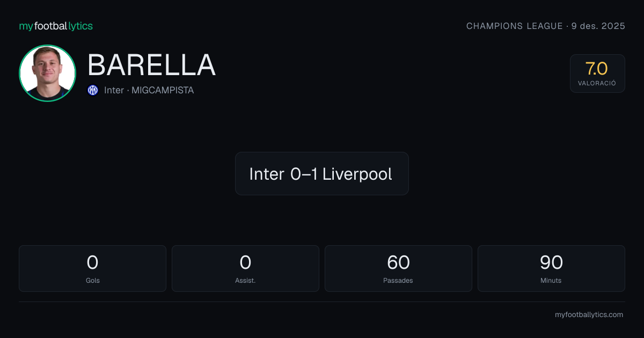Click the Champions League date header text

click(x=546, y=26)
